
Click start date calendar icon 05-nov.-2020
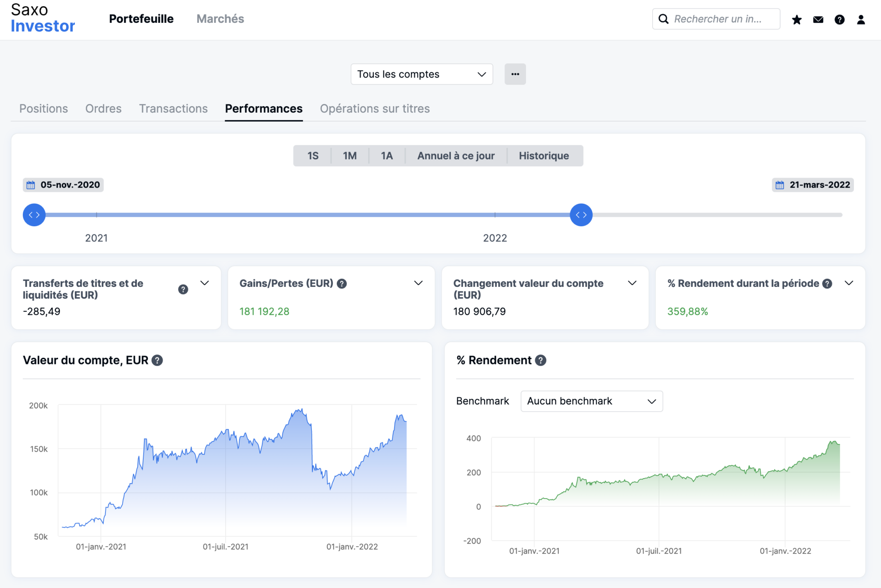tap(31, 185)
